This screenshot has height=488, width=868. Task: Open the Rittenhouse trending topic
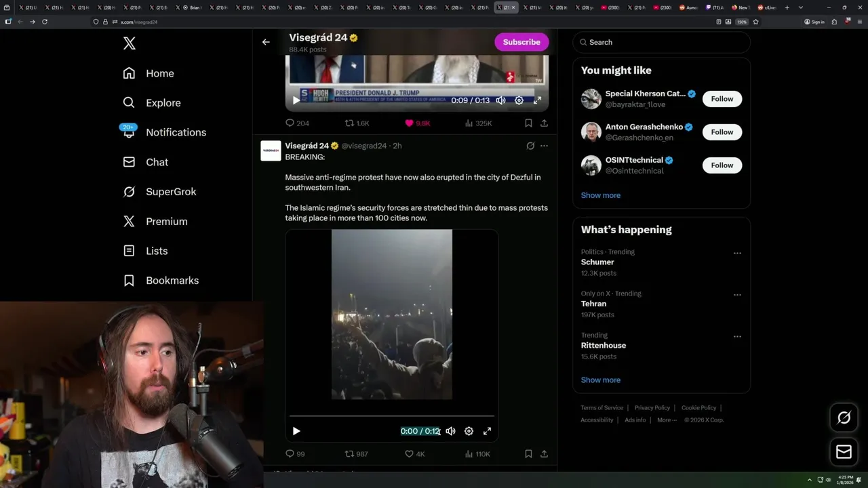click(604, 346)
